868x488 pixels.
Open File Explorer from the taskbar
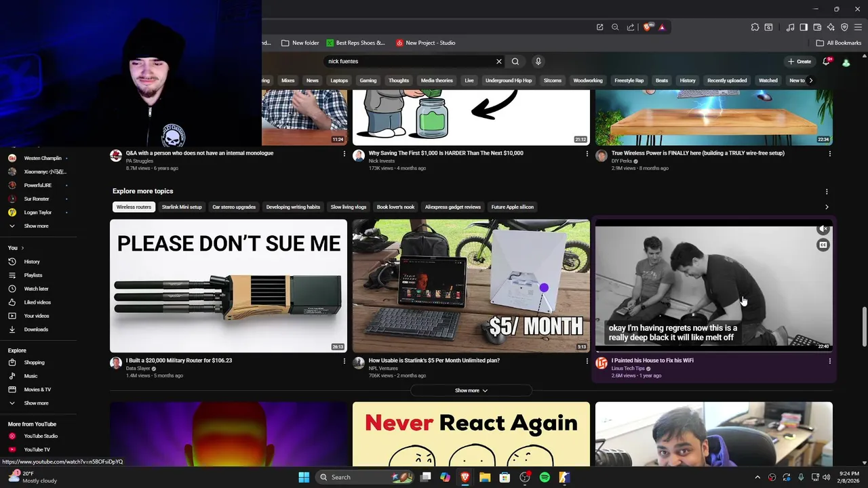pyautogui.click(x=485, y=477)
